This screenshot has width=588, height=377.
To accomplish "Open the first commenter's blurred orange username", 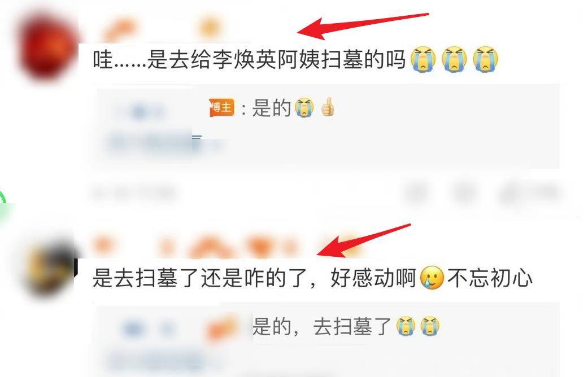I will point(120,29).
